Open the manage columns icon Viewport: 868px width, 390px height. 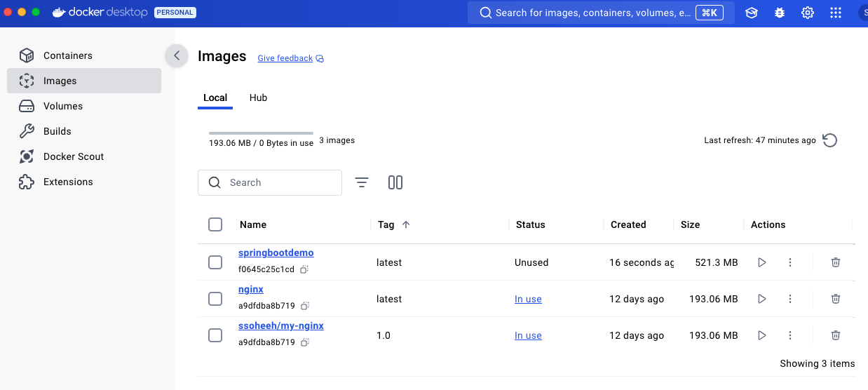click(395, 182)
